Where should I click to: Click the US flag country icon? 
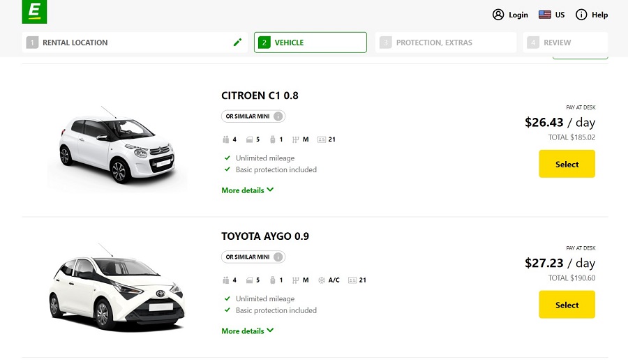(545, 15)
